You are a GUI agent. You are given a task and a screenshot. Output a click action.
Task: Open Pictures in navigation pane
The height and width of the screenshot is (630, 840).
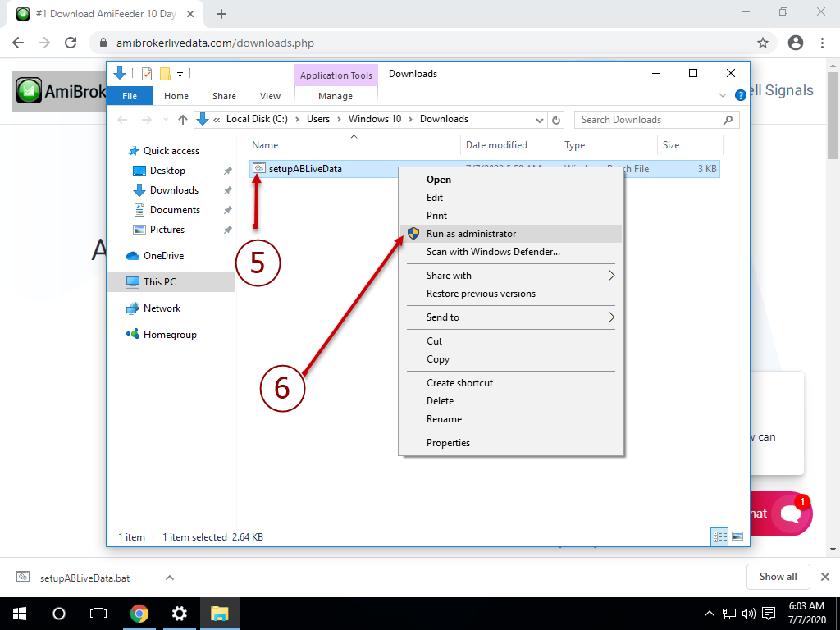pyautogui.click(x=167, y=230)
